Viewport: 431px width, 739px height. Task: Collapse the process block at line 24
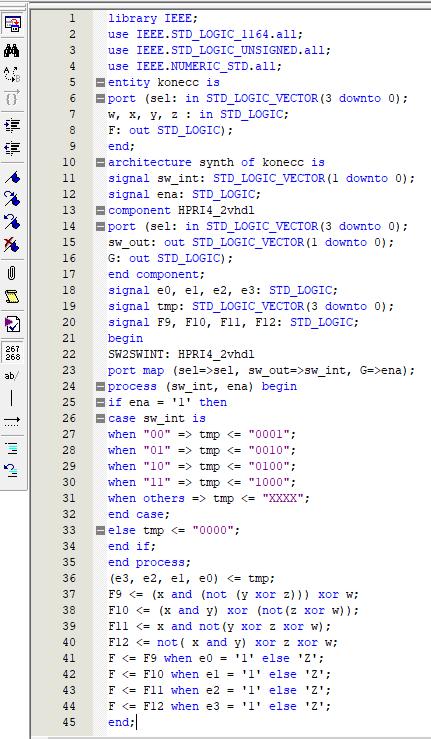100,386
